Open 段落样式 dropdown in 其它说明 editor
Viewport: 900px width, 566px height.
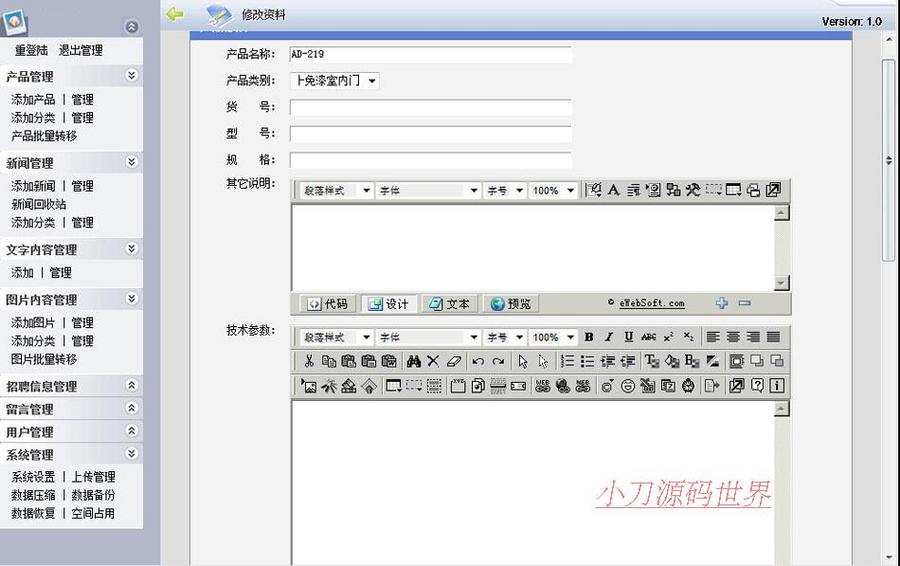coord(337,191)
